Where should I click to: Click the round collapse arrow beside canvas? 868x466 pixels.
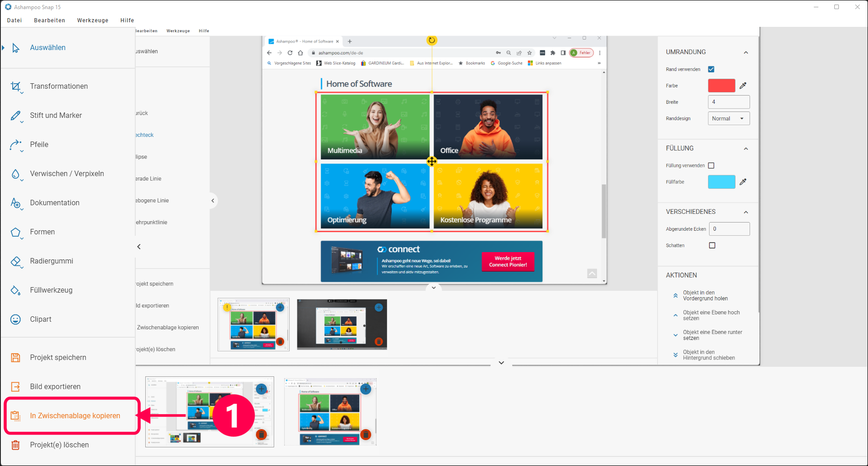click(213, 201)
